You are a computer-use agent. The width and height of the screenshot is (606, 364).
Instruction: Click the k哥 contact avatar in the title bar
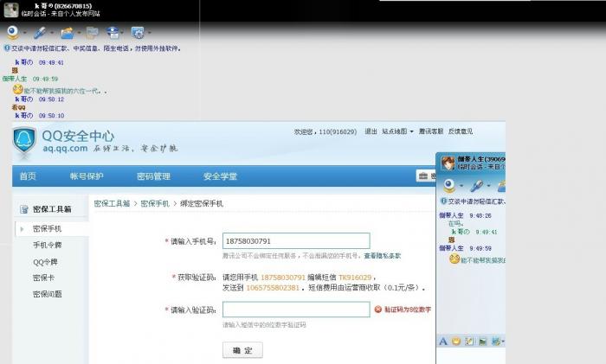click(11, 10)
